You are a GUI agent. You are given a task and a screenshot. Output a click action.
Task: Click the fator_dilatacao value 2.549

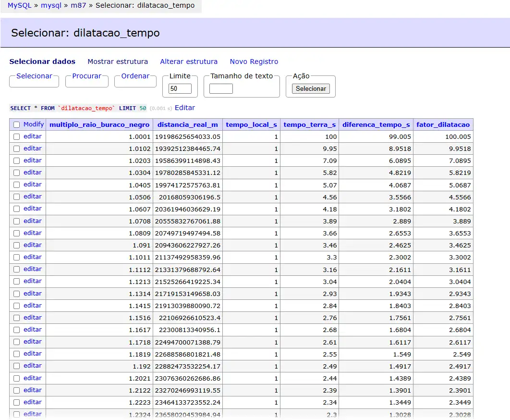tap(462, 355)
